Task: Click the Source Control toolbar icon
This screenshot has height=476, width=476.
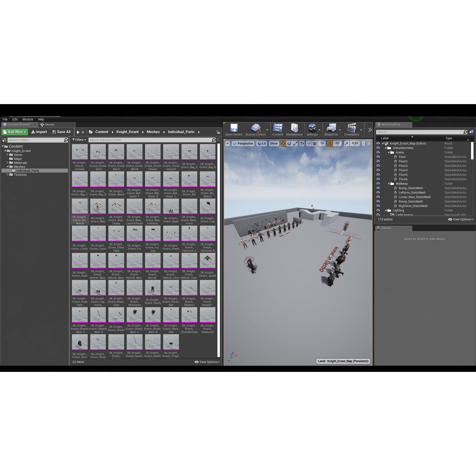Action: (255, 128)
